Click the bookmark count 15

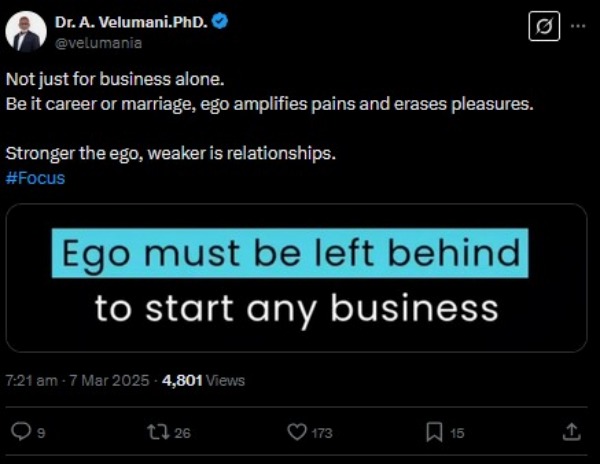(x=457, y=433)
